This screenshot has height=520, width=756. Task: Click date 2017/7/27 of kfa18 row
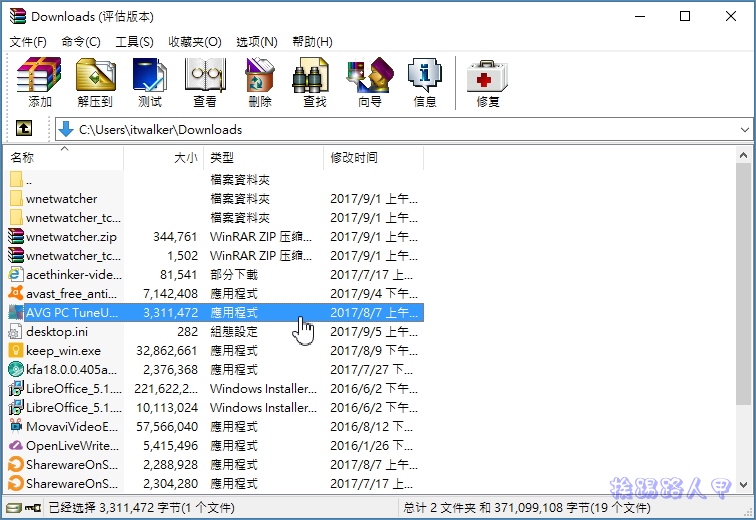(x=371, y=370)
